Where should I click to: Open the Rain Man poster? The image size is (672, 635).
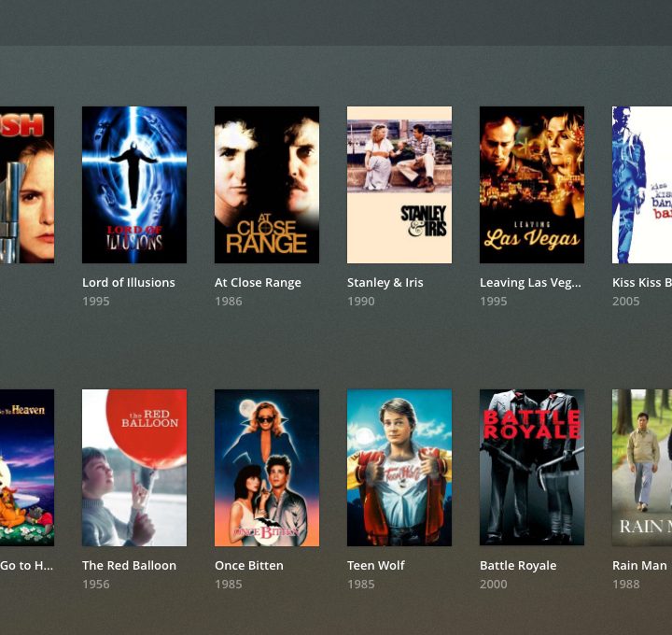tap(642, 468)
